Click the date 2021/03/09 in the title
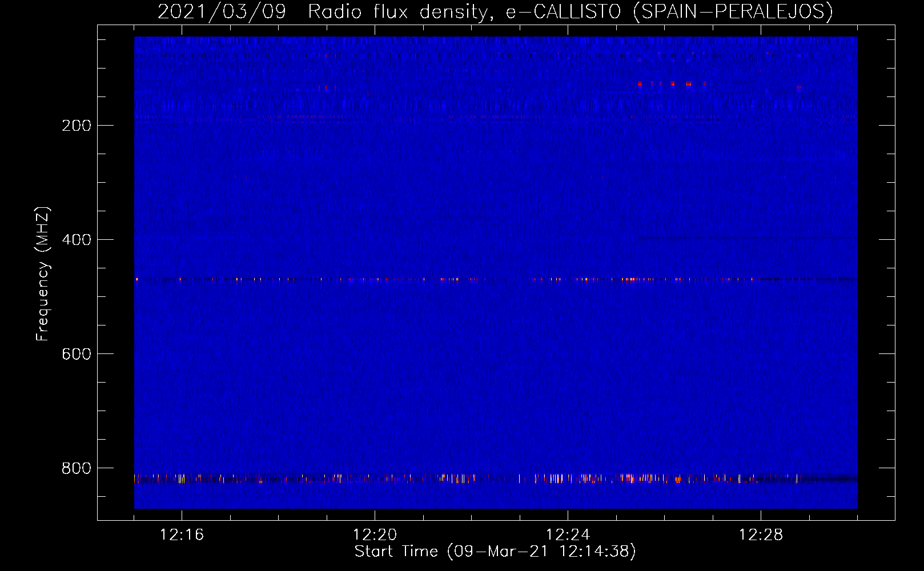The image size is (924, 571). point(222,11)
